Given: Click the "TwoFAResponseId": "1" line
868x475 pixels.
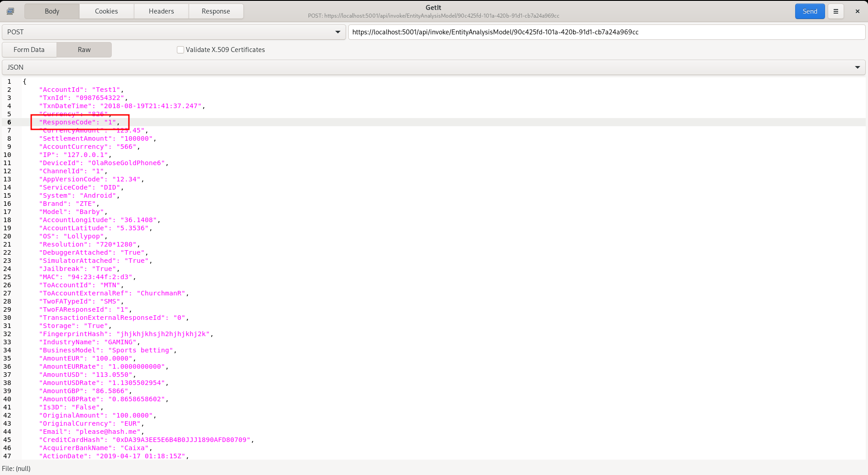Looking at the screenshot, I should (x=85, y=309).
